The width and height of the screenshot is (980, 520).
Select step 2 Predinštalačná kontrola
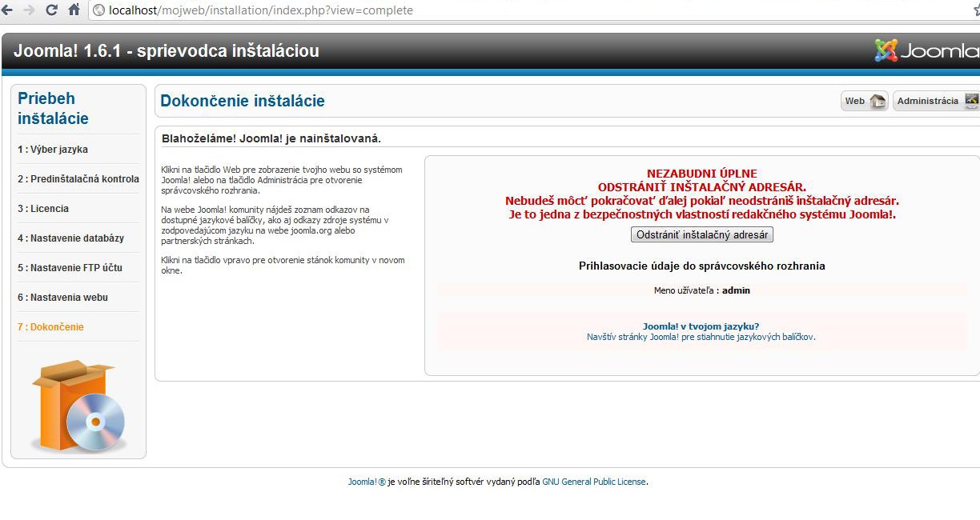(x=78, y=179)
